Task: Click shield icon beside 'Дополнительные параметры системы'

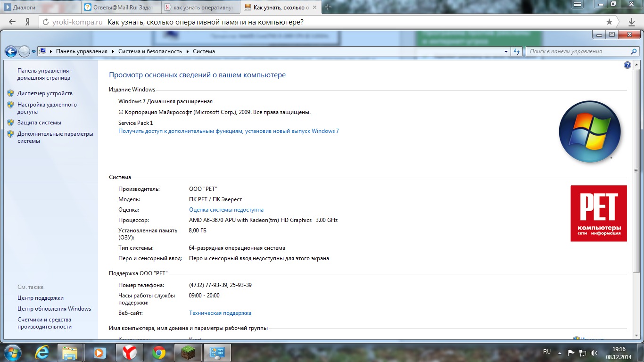Action: (10, 134)
